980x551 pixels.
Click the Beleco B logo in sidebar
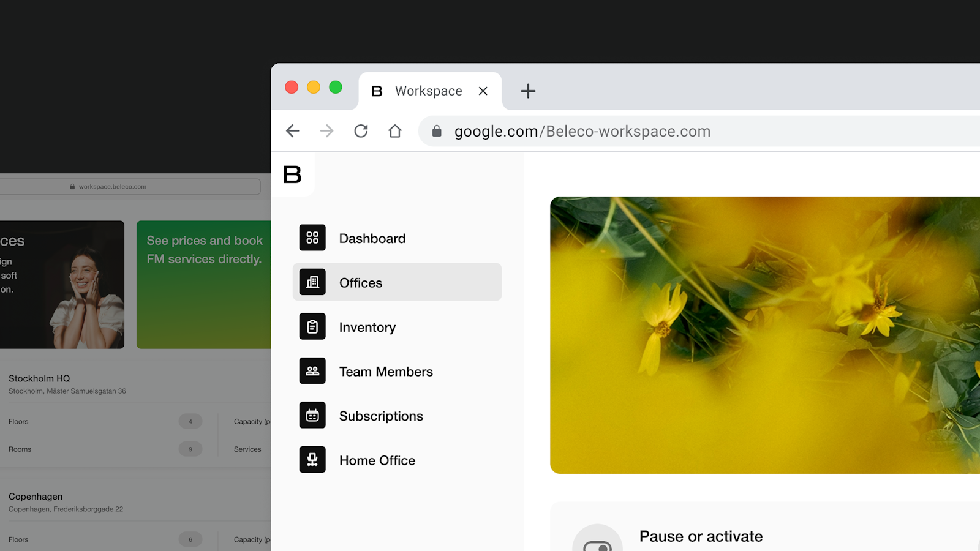coord(293,174)
